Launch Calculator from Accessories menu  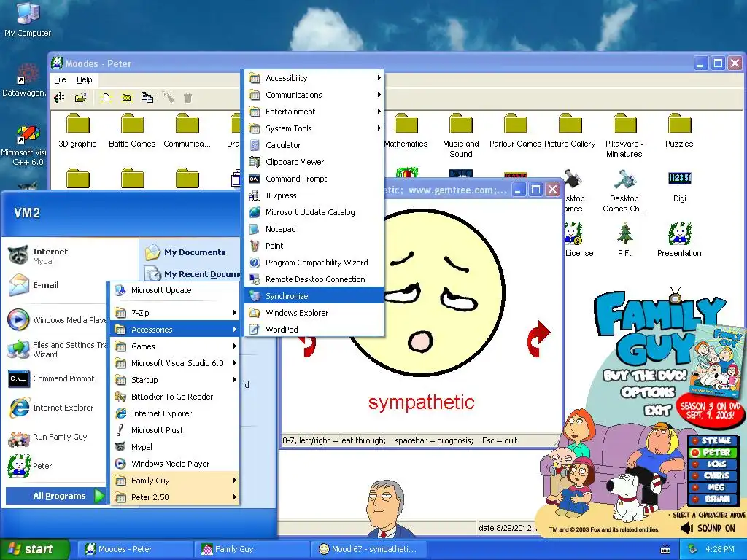[x=314, y=145]
